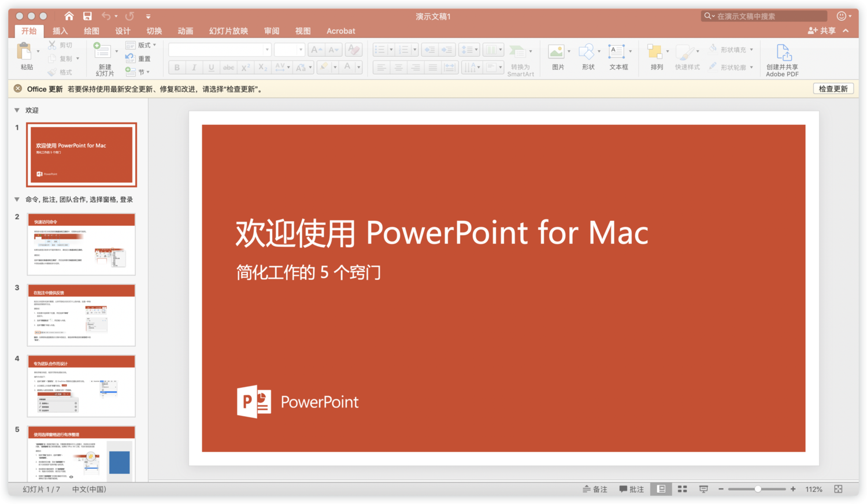Click the 重置 reset button
867x504 pixels.
point(138,58)
